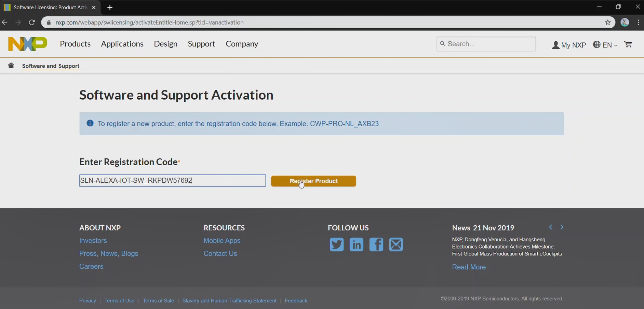Open a new browser tab
The image size is (644, 309).
110,8
